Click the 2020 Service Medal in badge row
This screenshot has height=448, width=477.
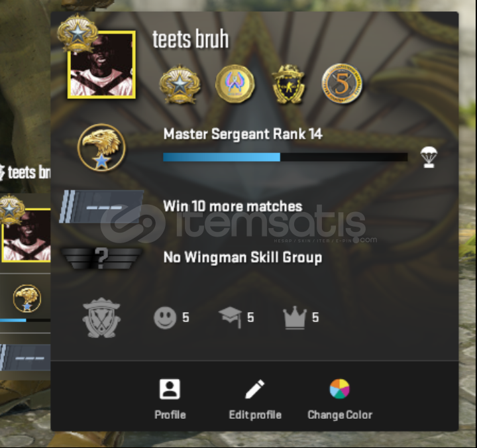(180, 84)
